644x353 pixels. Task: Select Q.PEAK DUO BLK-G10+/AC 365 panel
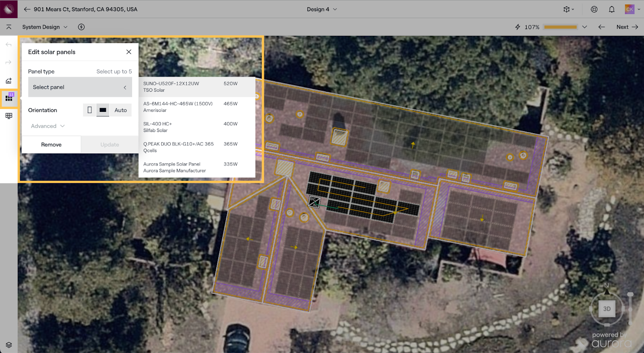(x=197, y=147)
